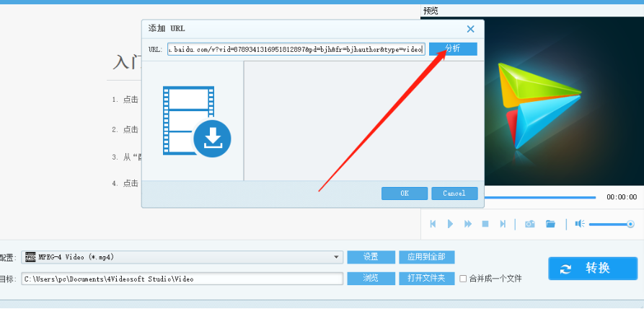The height and width of the screenshot is (309, 644).
Task: Open 设置 settings for profile
Action: tap(371, 257)
